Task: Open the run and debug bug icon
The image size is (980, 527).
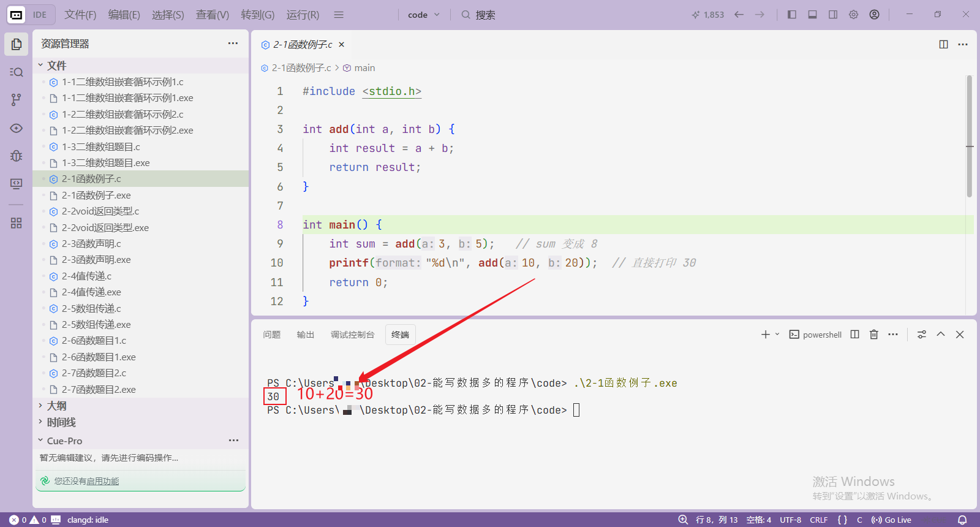Action: [17, 156]
